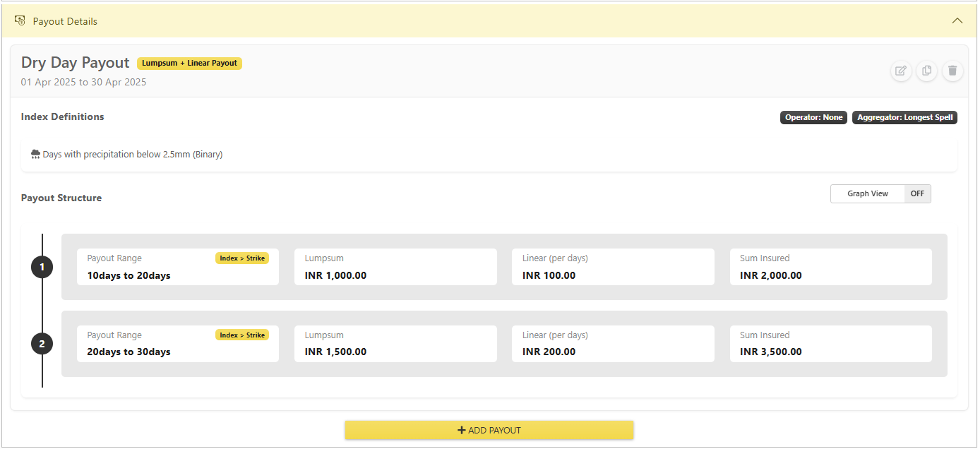980x449 pixels.
Task: Click the Lumpsum INR 1,500.00 value
Action: coord(336,352)
